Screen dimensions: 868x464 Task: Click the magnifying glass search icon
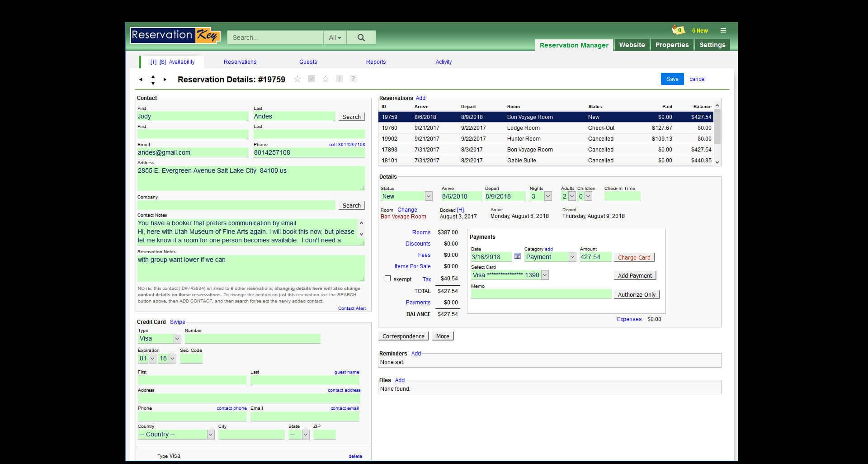[x=361, y=38]
